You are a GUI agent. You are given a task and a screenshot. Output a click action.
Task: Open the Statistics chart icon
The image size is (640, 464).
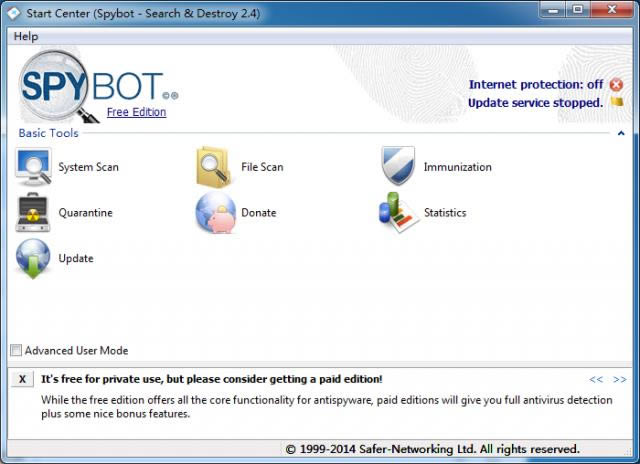[x=398, y=212]
